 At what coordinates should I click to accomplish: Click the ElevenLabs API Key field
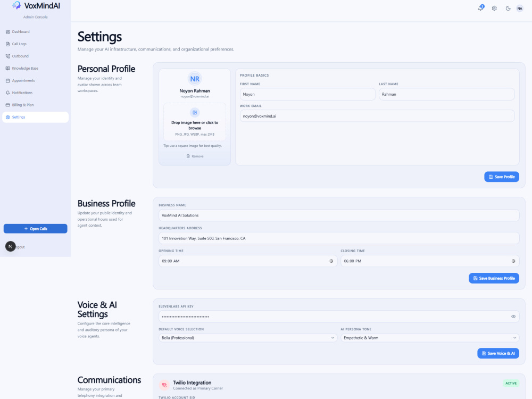(339, 317)
